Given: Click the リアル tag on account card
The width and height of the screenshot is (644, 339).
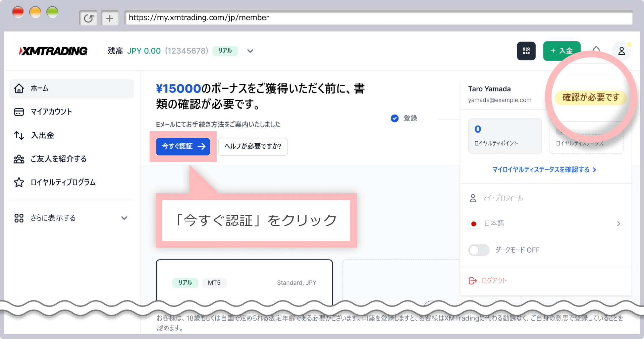Looking at the screenshot, I should click(x=185, y=283).
